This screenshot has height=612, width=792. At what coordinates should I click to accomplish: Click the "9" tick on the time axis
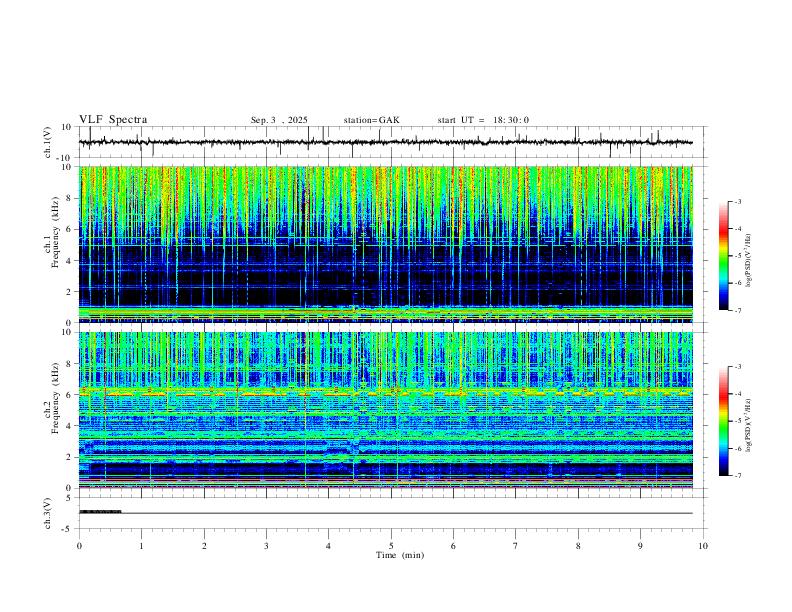640,546
